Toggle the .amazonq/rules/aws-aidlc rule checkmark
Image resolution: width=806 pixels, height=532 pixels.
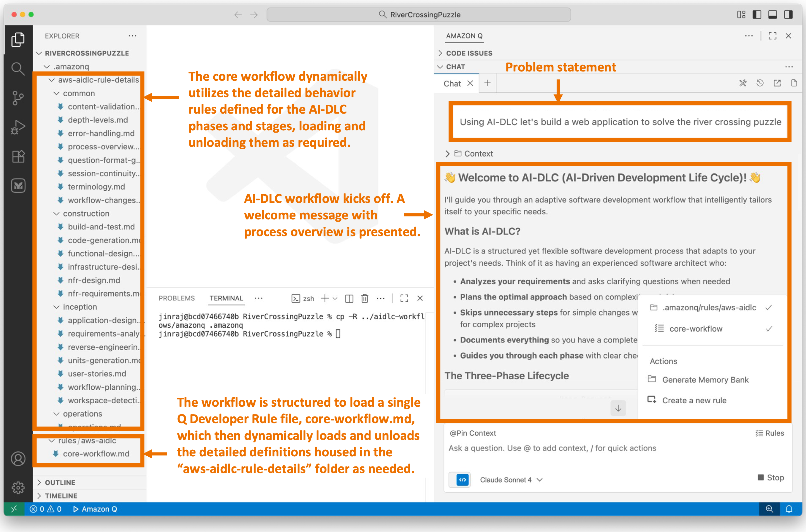pos(769,308)
